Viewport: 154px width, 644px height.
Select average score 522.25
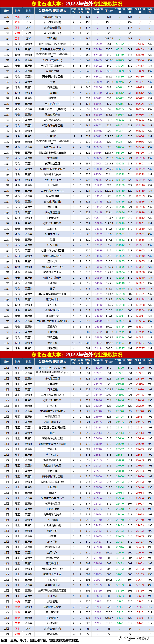[x=109, y=207]
